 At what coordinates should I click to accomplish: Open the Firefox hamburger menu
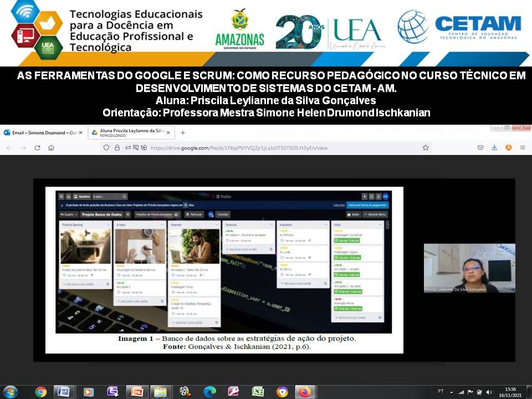pos(523,148)
